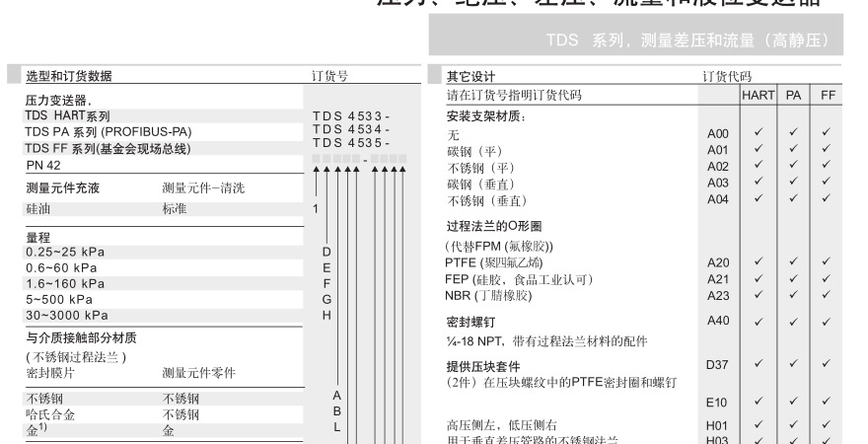Image resolution: width=868 pixels, height=444 pixels.
Task: Click the 不锈钢(垂直) bracket option
Action: click(486, 200)
